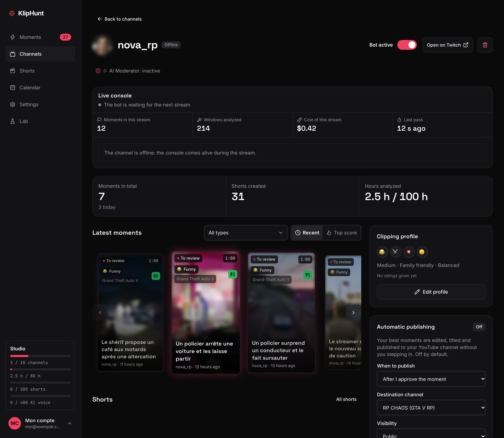This screenshot has width=504, height=438.
Task: Edit the clipping profile
Action: [431, 292]
